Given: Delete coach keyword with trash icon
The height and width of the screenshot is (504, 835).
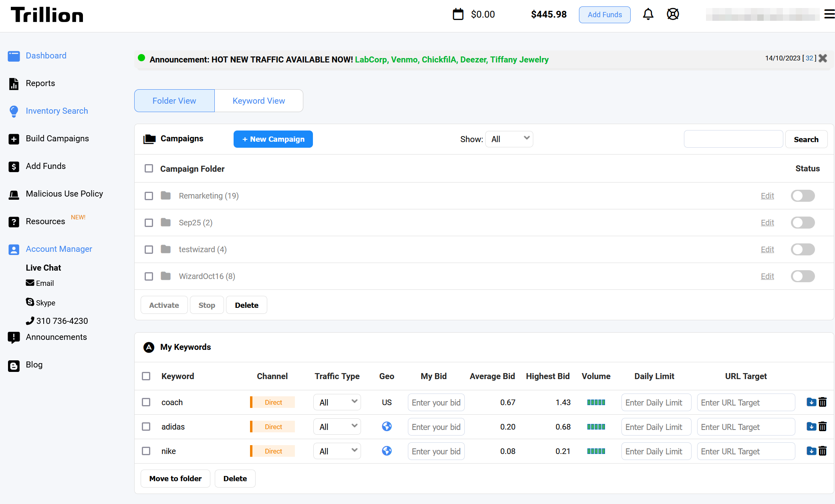Looking at the screenshot, I should pos(823,402).
